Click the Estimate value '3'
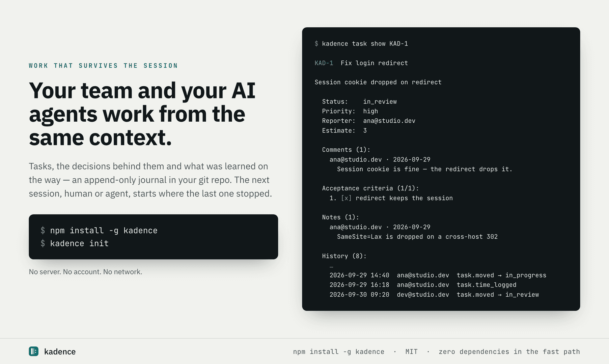Screen dimensions: 609x364 pyautogui.click(x=365, y=130)
